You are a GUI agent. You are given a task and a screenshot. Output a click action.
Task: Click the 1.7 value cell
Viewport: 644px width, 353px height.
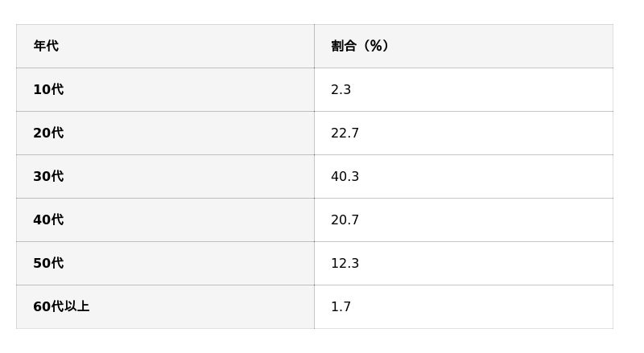pos(341,307)
